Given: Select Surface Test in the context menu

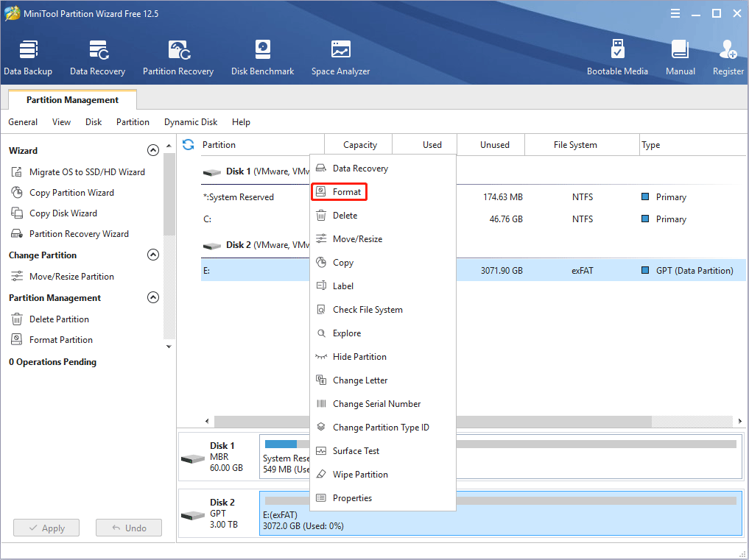Looking at the screenshot, I should [x=383, y=450].
